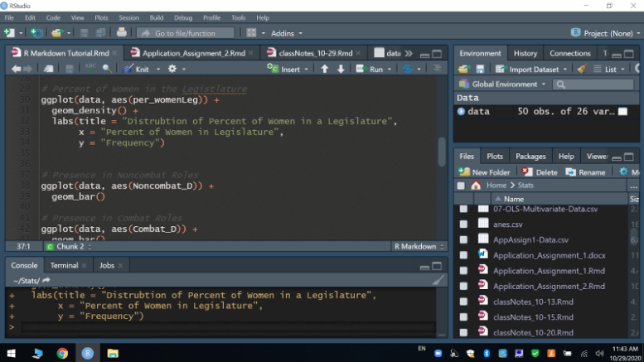Viewport: 644px width, 362px height.
Task: Clear console with the broom icon
Action: [x=438, y=280]
